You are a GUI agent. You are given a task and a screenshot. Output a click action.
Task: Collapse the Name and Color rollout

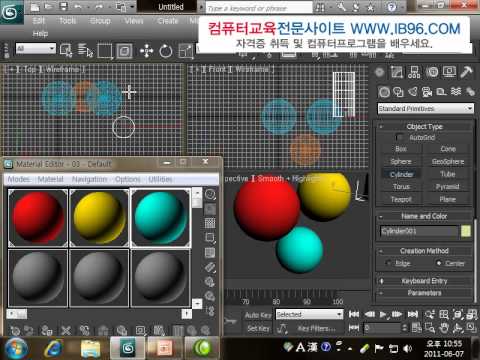coord(424,216)
